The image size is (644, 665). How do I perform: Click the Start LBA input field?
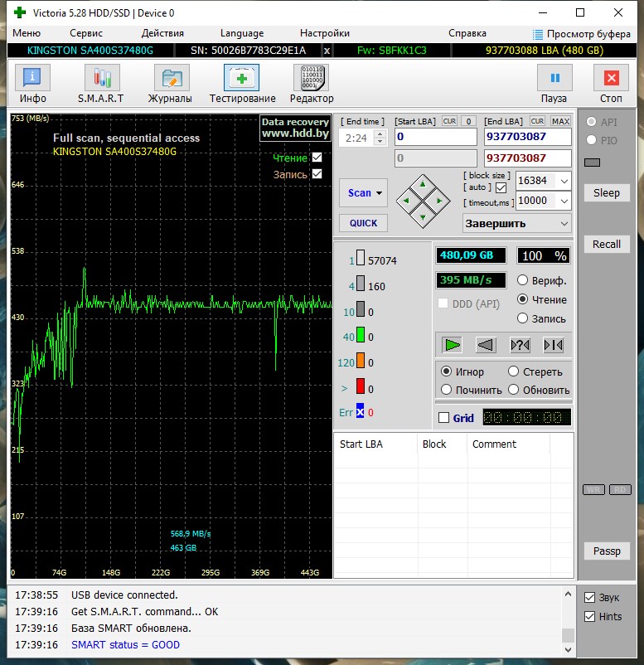(436, 137)
